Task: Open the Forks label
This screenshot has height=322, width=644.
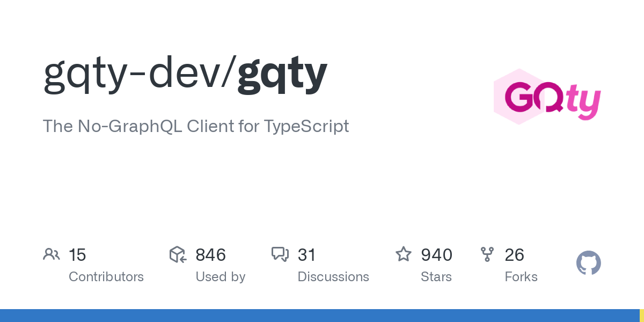Action: 521,277
